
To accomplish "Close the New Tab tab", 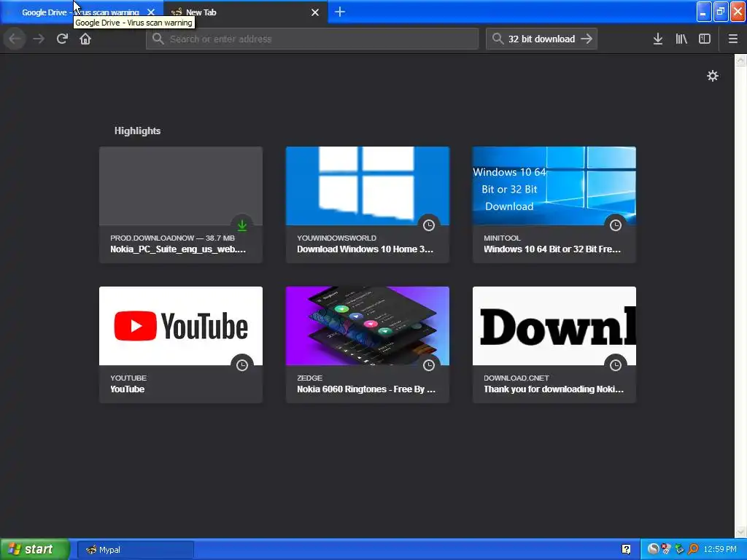I will 315,12.
